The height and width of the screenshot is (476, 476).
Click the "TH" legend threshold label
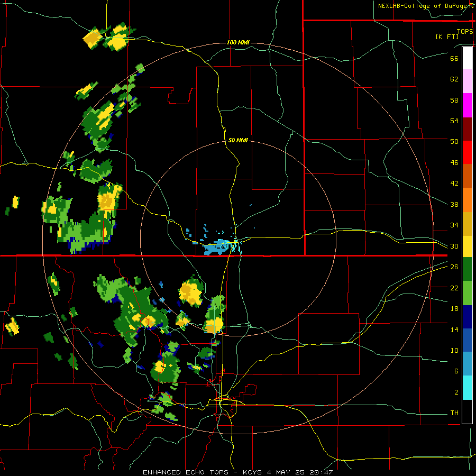click(454, 413)
